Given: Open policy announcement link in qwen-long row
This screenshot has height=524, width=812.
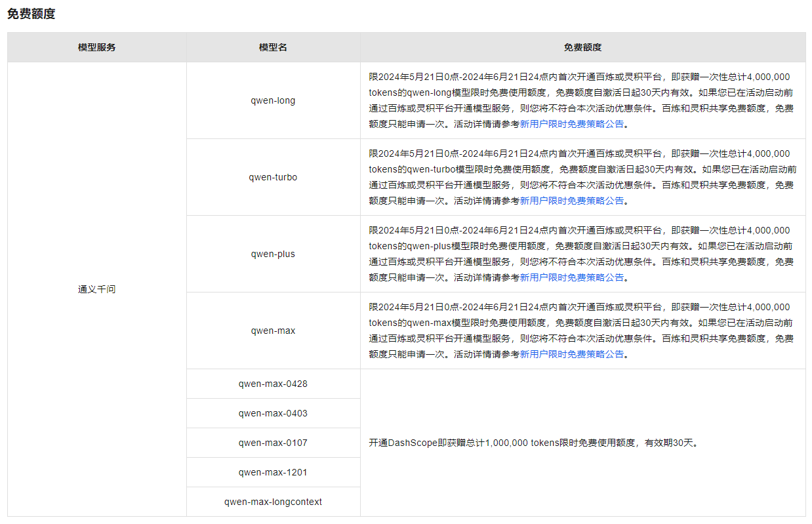Looking at the screenshot, I should pyautogui.click(x=571, y=124).
